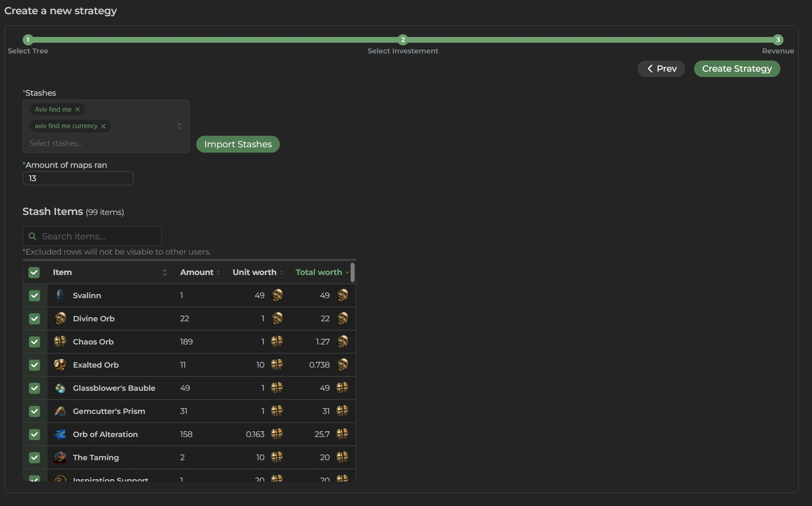Click the Chaos Orb item icon

pos(60,342)
